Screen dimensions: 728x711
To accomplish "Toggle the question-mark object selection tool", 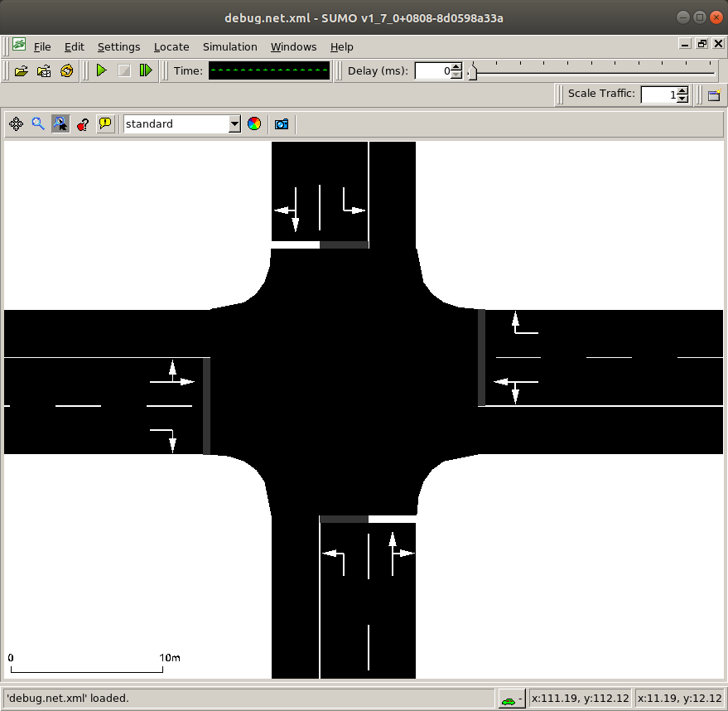I will (82, 123).
